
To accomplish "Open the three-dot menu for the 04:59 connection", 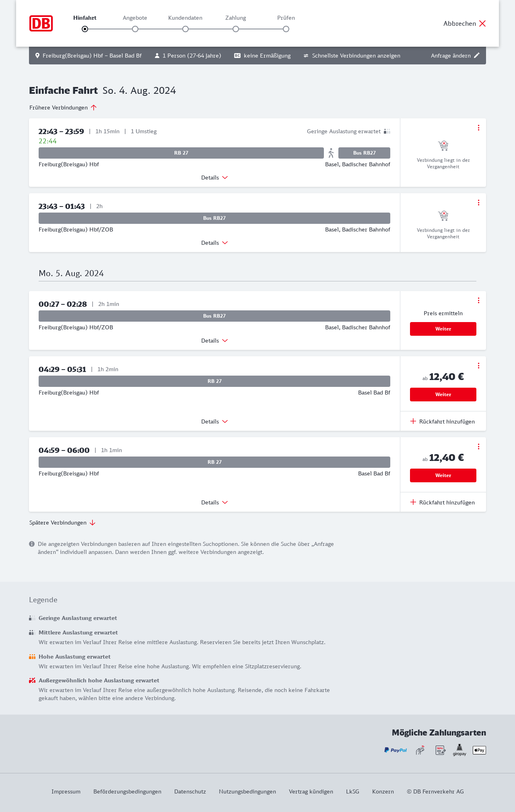I will pos(478,446).
